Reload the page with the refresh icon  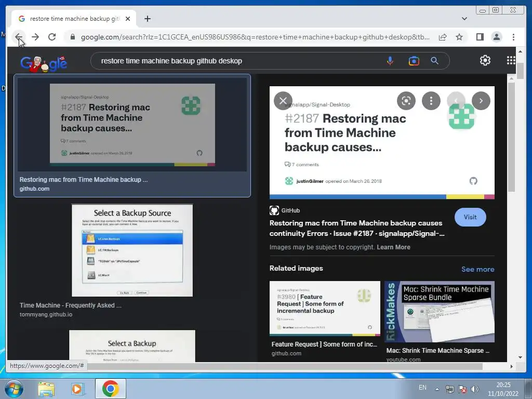(52, 37)
